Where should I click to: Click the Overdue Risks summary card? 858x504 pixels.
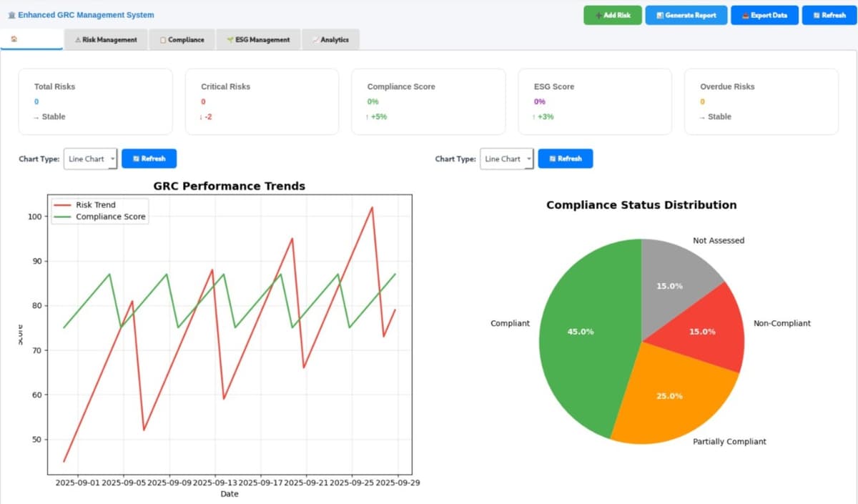click(761, 102)
